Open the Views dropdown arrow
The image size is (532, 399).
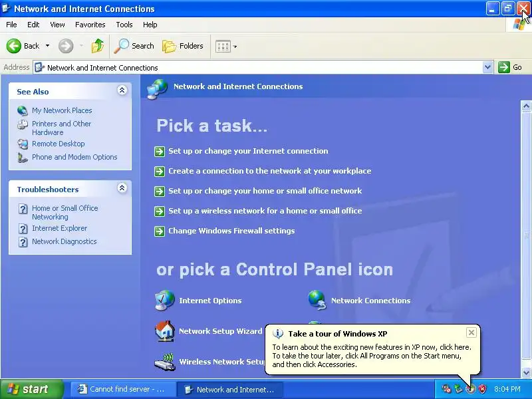(x=235, y=47)
